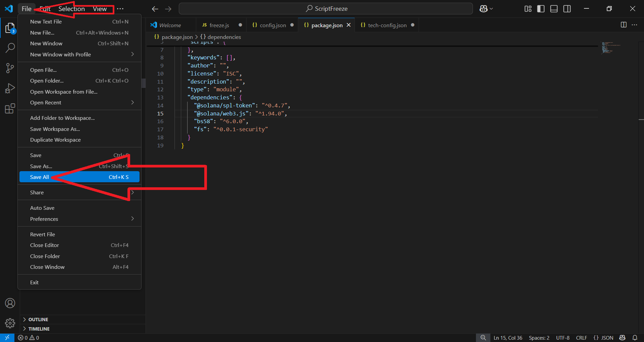Select Close Editor menu entry
Image resolution: width=644 pixels, height=342 pixels.
pyautogui.click(x=79, y=245)
